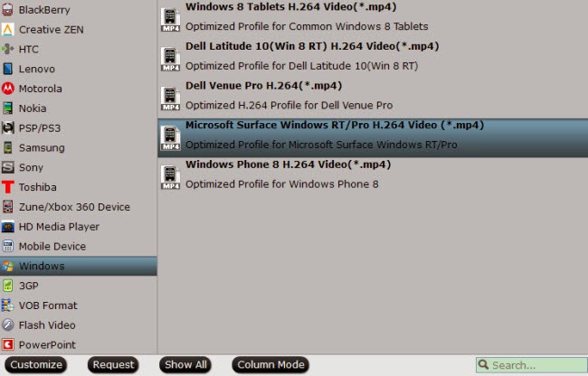Select the Creative ZEN category
588x376 pixels.
point(79,29)
